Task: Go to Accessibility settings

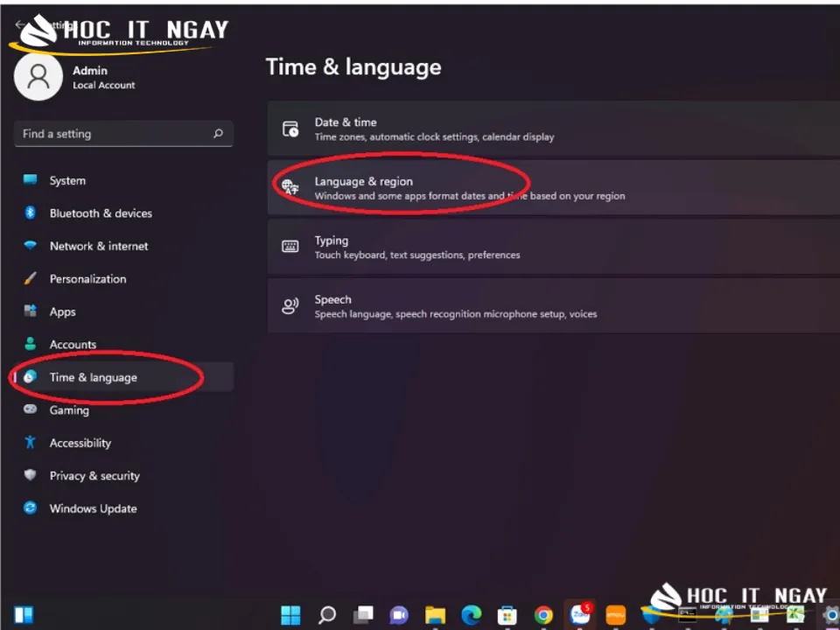Action: coord(123,443)
